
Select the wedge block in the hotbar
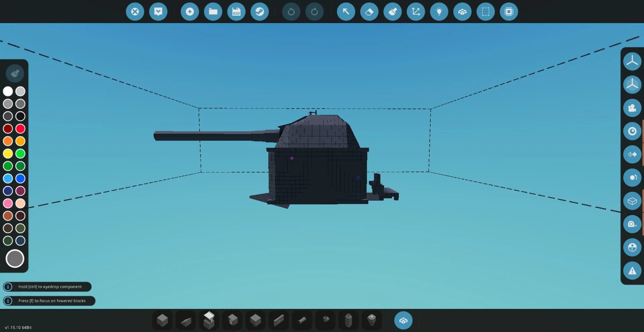[185, 321]
